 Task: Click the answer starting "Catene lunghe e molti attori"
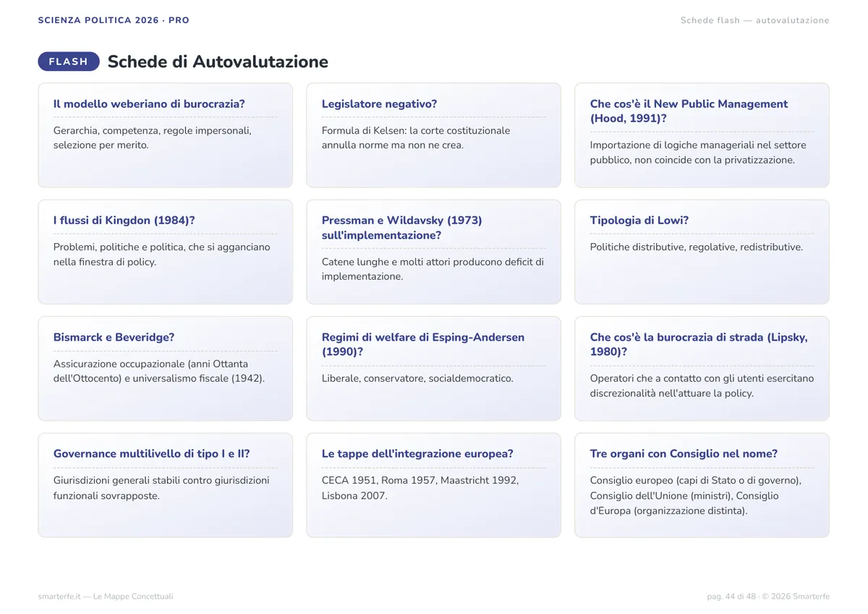click(433, 269)
